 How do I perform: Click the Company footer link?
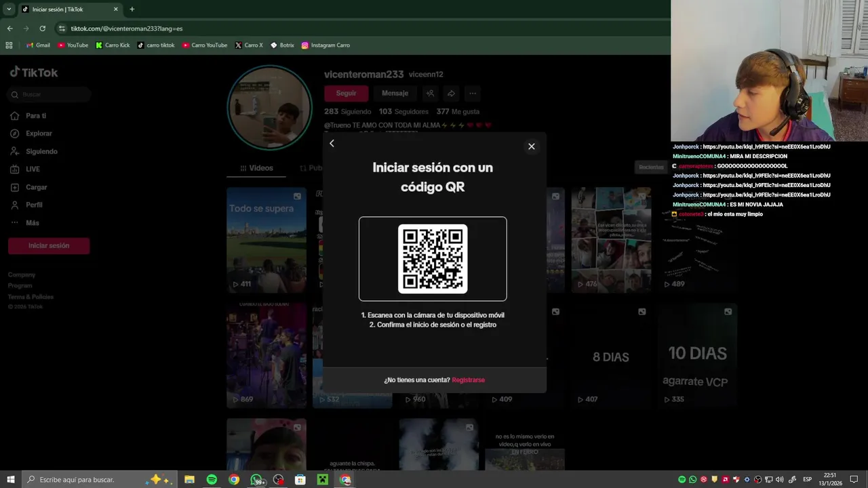(x=22, y=275)
